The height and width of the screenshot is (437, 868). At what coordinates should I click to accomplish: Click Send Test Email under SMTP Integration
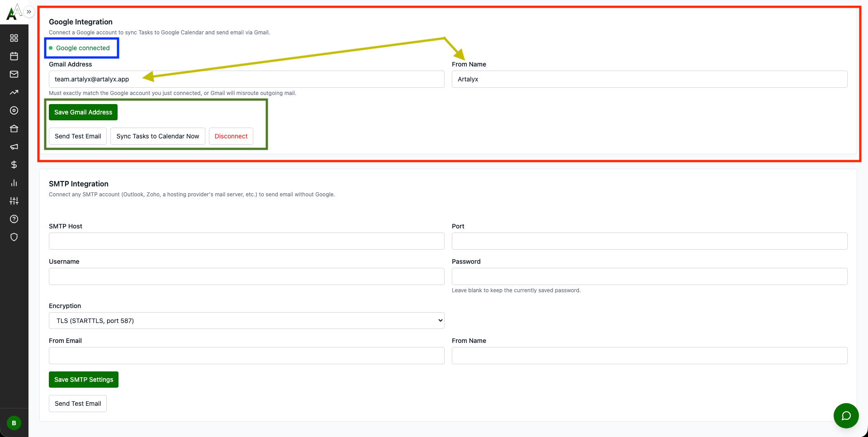coord(78,404)
